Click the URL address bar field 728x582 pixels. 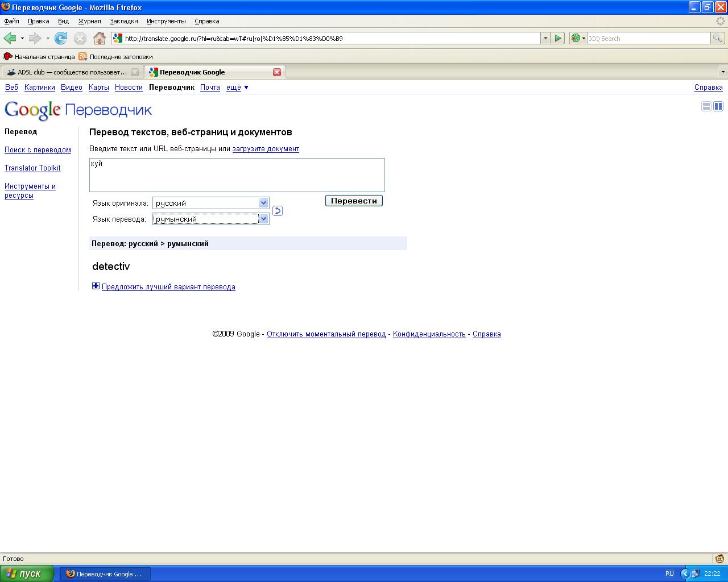pyautogui.click(x=331, y=38)
